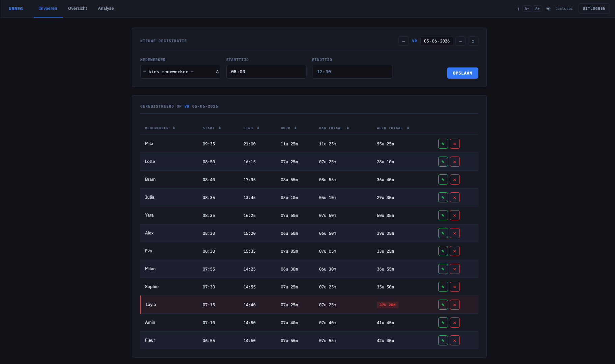Viewport: 615px width, 364px height.
Task: Edit Fleur's registration
Action: [x=443, y=340]
